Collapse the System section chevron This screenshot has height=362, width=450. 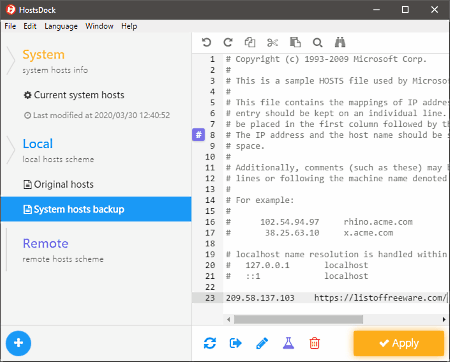[11, 61]
